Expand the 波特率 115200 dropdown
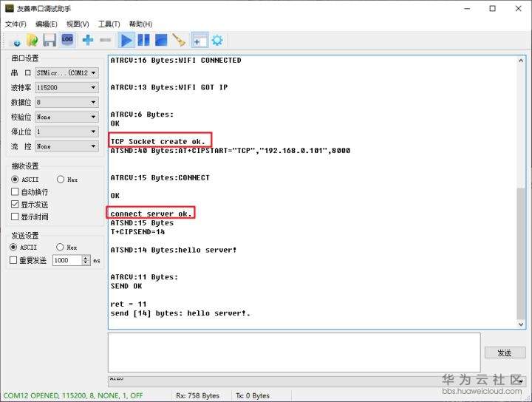The image size is (532, 402). coord(66,87)
